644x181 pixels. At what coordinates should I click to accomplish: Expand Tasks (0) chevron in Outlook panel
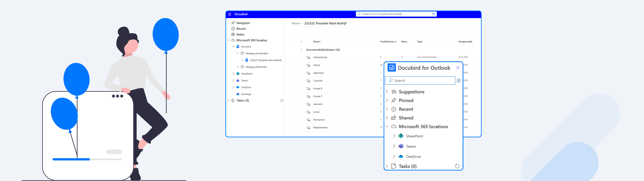[387, 166]
